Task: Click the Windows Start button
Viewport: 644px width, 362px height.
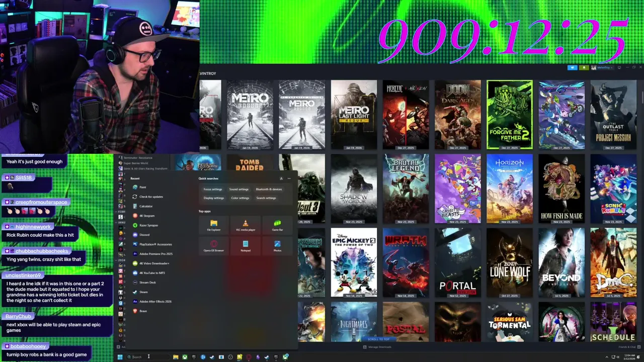Action: click(x=120, y=357)
